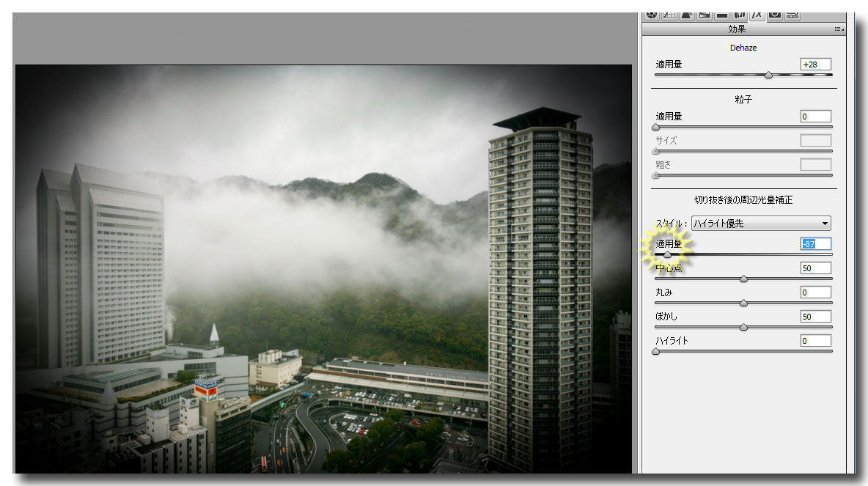Click the ぼかし value input field

[815, 317]
